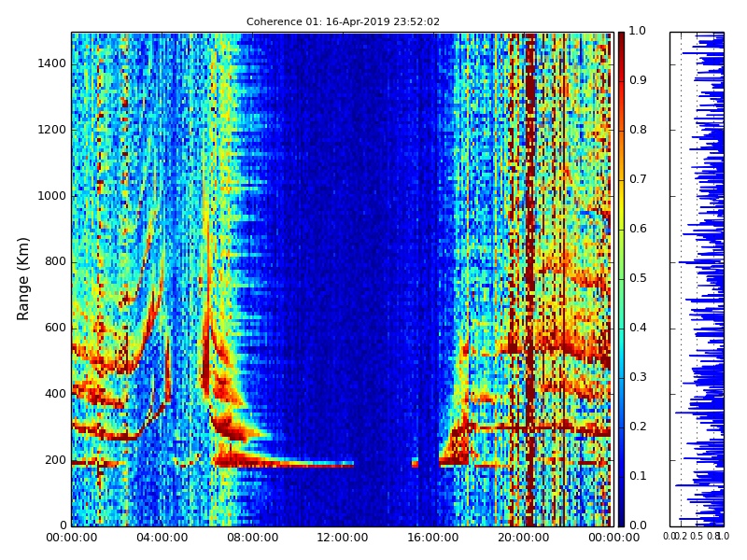This screenshot has width=747, height=560.
Task: Click the 'Range (Km)' y-axis label
Action: [x=22, y=279]
